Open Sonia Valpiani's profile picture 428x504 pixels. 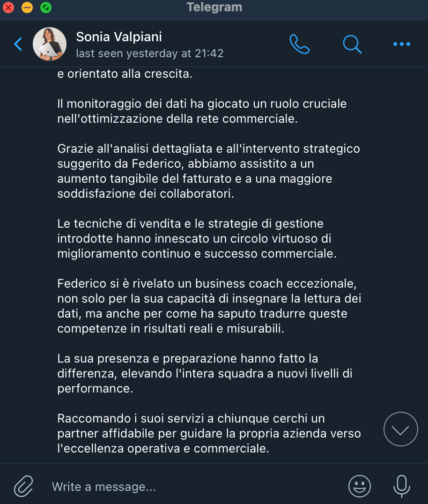tap(50, 44)
